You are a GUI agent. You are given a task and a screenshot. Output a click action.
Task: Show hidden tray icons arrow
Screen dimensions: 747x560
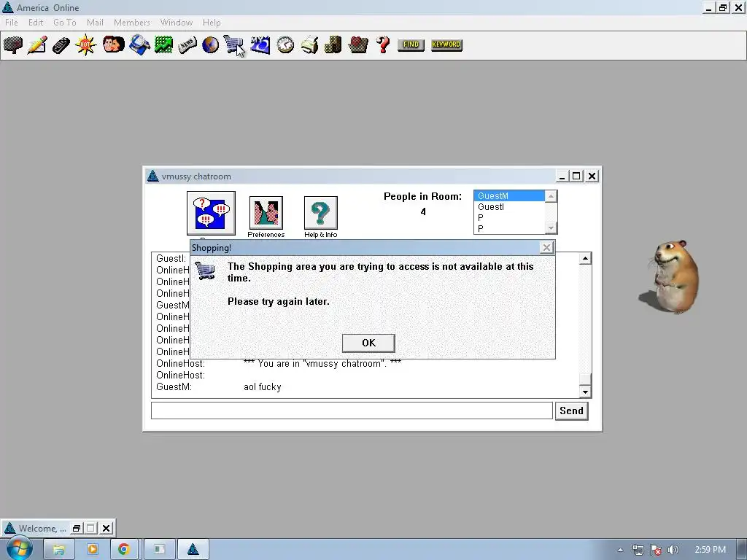(x=620, y=550)
